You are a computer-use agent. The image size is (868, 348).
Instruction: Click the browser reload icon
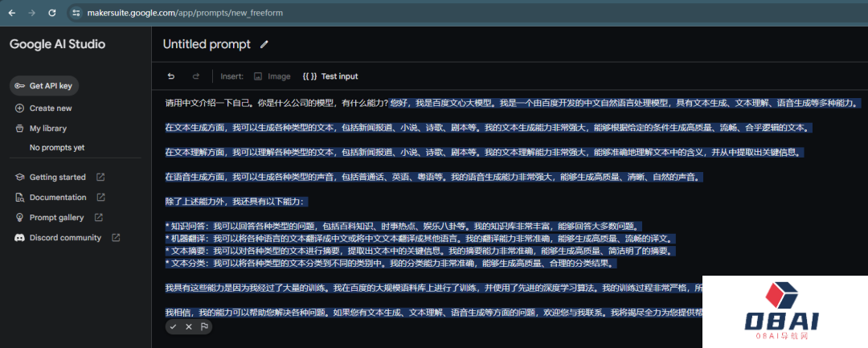click(52, 13)
